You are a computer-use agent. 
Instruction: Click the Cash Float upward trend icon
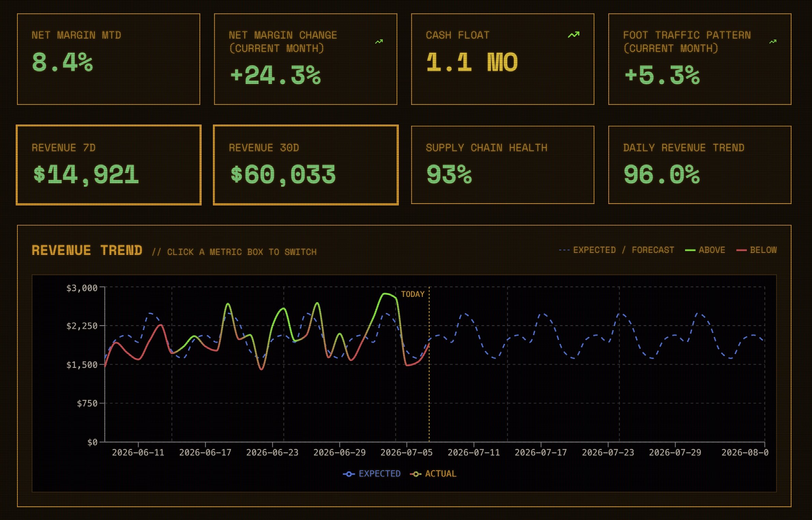pos(574,35)
